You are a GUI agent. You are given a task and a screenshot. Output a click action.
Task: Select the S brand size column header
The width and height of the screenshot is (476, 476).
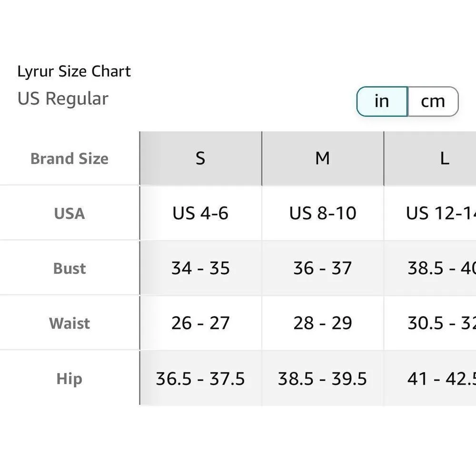pos(200,159)
